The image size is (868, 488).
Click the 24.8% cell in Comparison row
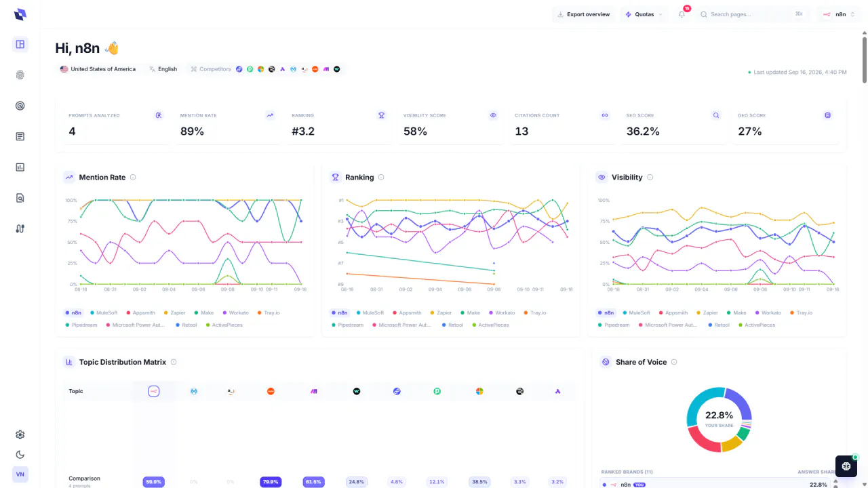click(x=356, y=482)
